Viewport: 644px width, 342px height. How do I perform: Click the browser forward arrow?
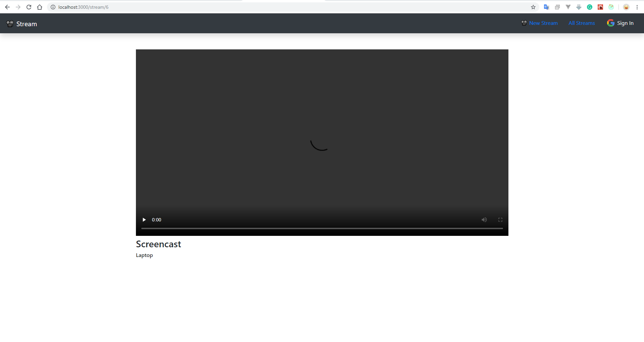coord(18,7)
